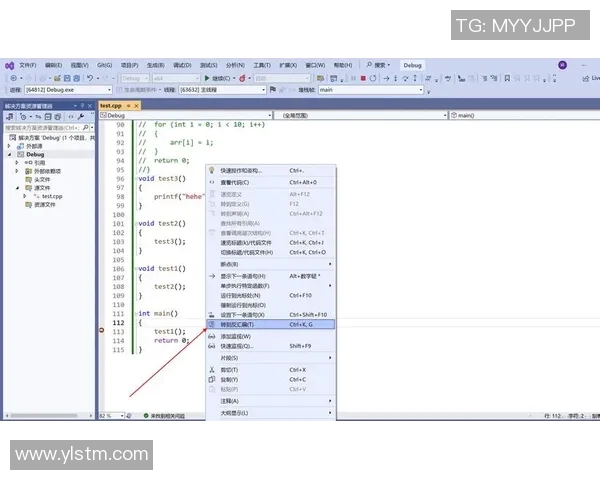Click the 快速监视 glasses icon

pos(211,346)
